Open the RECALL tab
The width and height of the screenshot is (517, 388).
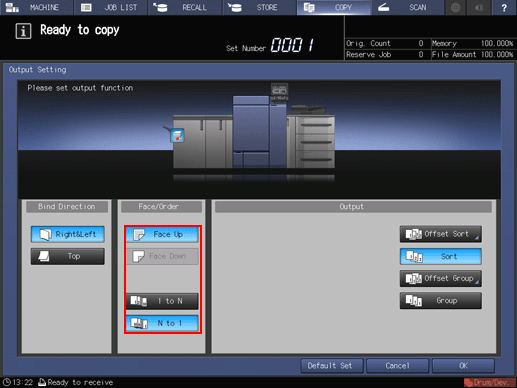[185, 7]
